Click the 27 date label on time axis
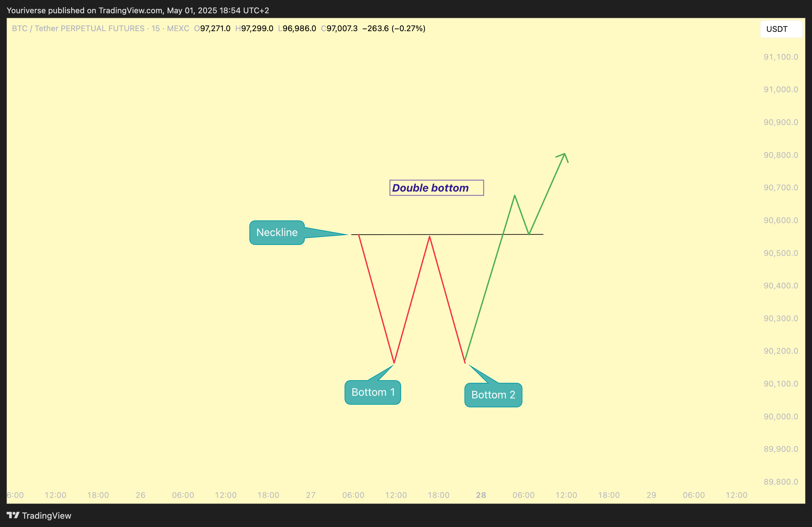Image resolution: width=812 pixels, height=527 pixels. tap(311, 495)
